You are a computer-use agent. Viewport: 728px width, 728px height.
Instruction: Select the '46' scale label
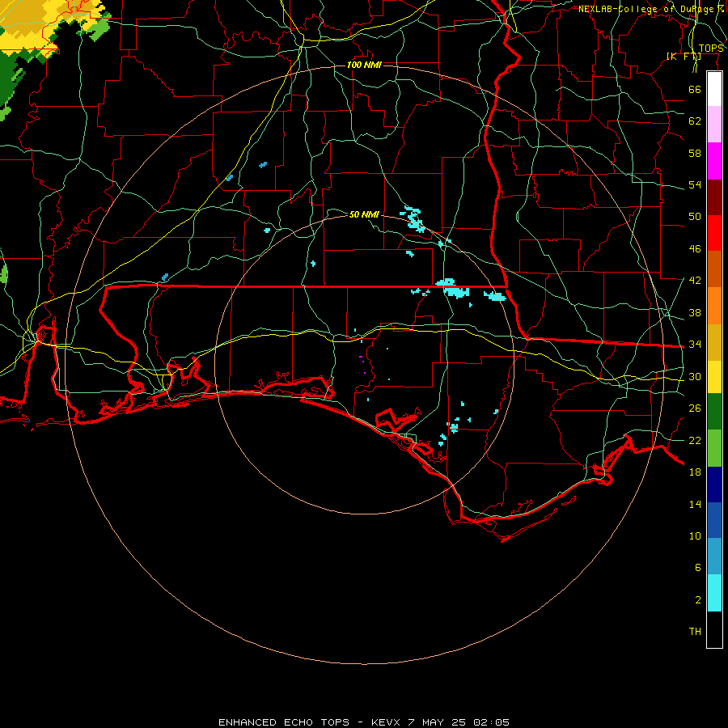coord(695,249)
